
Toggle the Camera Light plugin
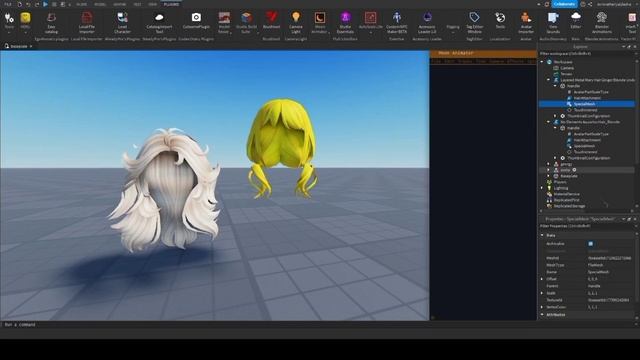click(296, 23)
